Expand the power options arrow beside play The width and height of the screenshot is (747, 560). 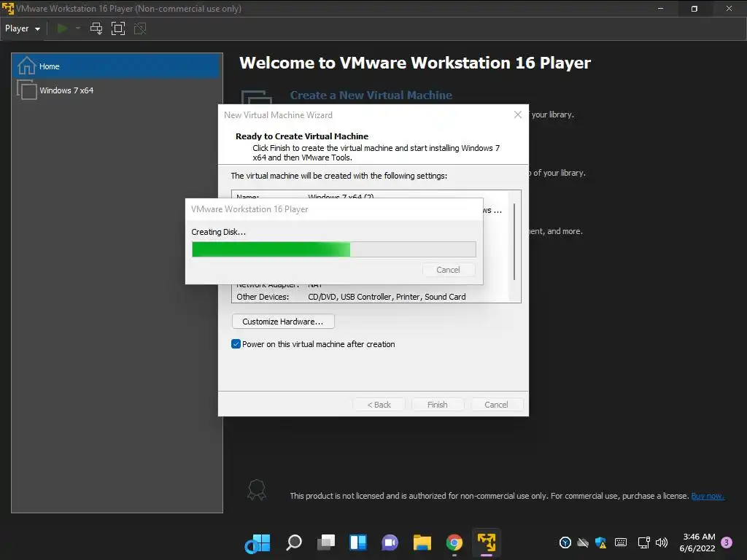point(77,28)
